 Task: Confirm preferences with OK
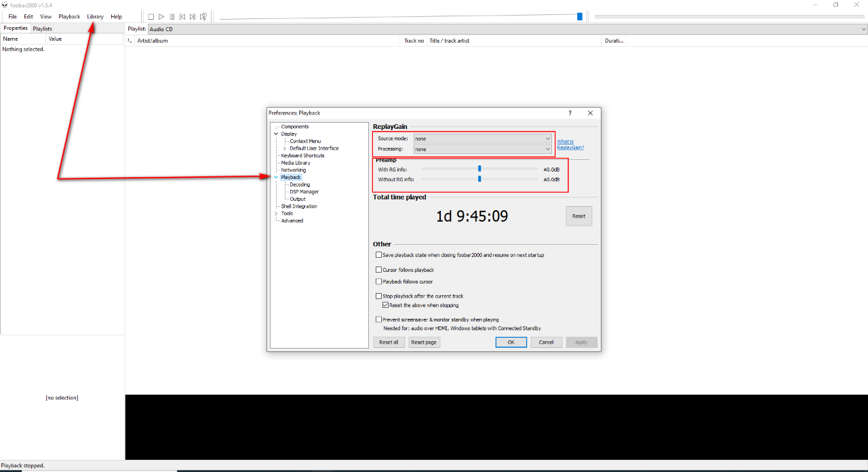point(511,342)
